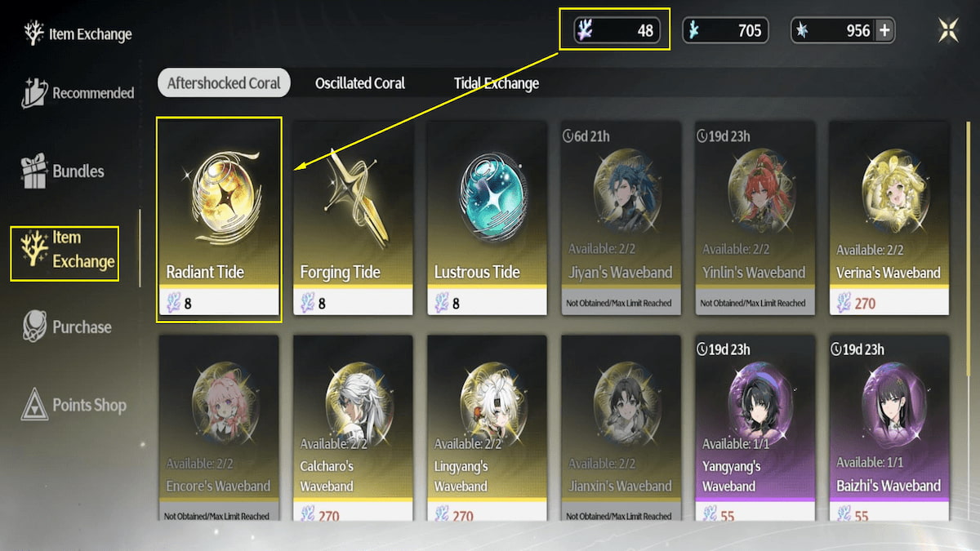Open the Recommended shop section
This screenshot has height=551, width=980.
pyautogui.click(x=77, y=93)
